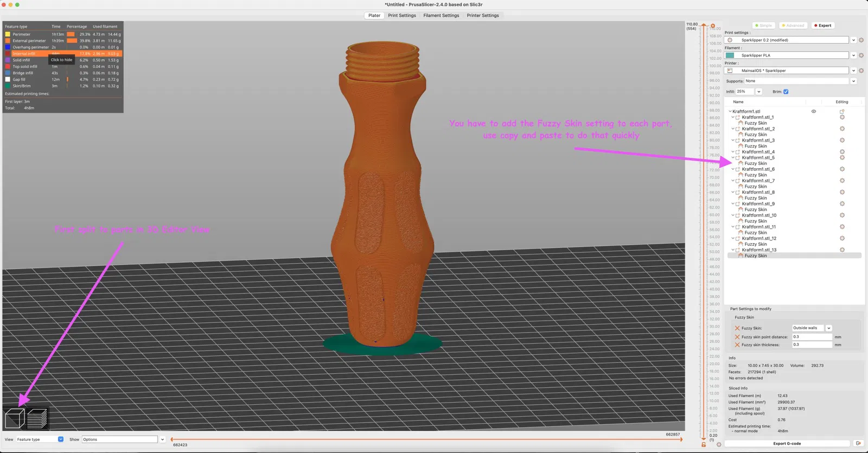868x453 pixels.
Task: Hide the Internal infill feature type
Action: click(62, 54)
